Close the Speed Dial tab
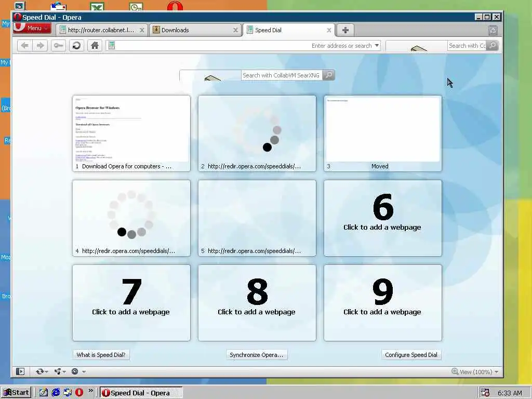Viewport: 532px width, 399px height. pyautogui.click(x=329, y=30)
